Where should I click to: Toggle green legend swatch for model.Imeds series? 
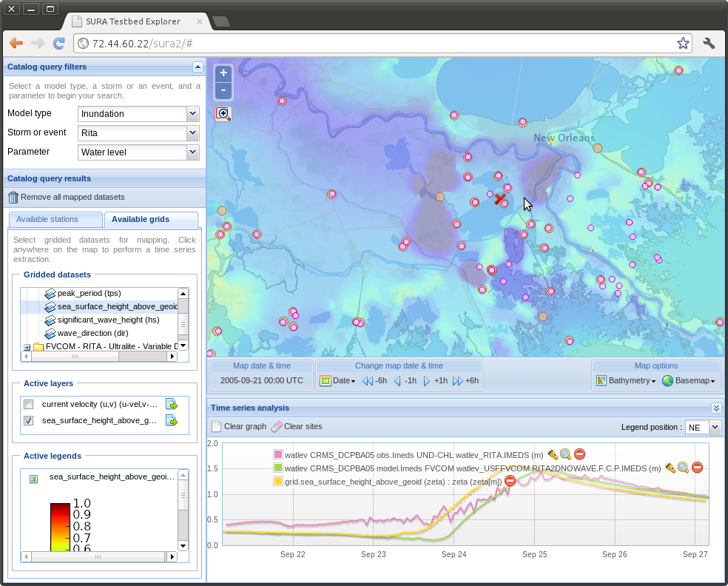click(278, 468)
